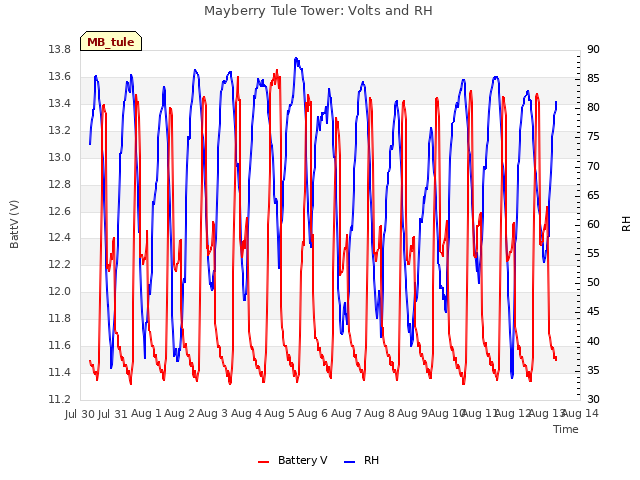This screenshot has width=640, height=480.
Task: Click the Aug 1 date tick label
Action: coord(147,413)
